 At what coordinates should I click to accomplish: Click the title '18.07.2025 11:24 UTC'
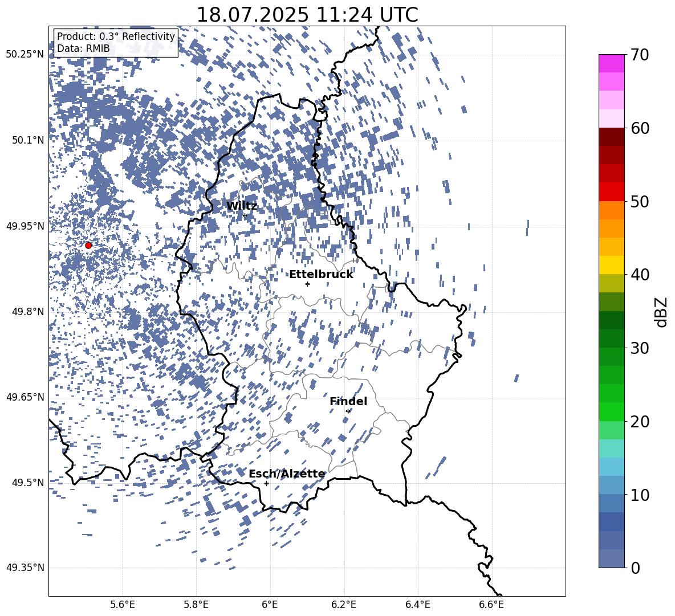coord(307,15)
